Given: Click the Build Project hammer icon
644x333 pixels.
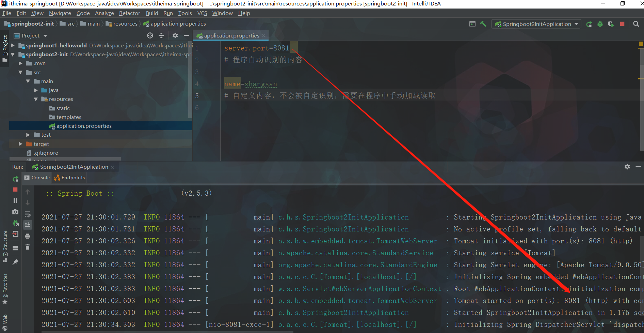Looking at the screenshot, I should pyautogui.click(x=483, y=24).
